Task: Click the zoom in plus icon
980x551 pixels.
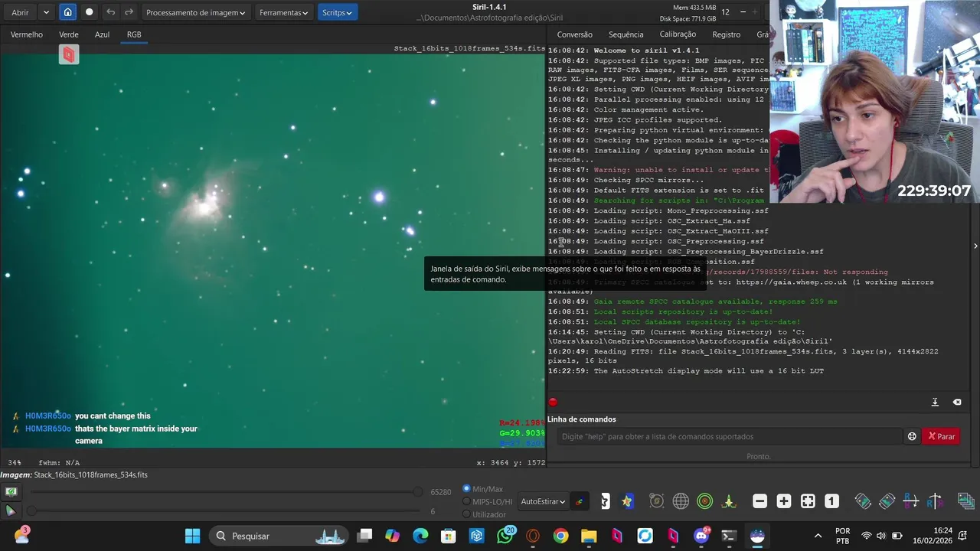Action: click(x=783, y=501)
